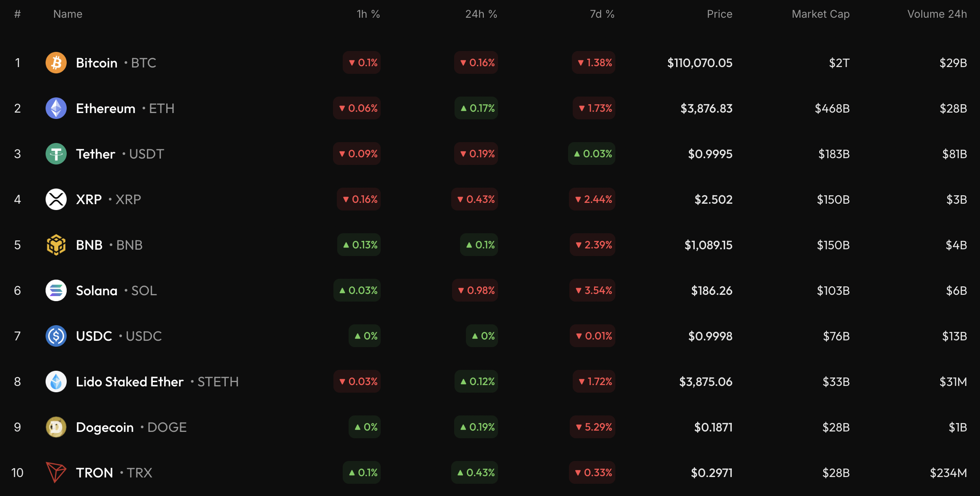The height and width of the screenshot is (496, 980).
Task: Click the Dogecoin logo icon
Action: [x=56, y=427]
